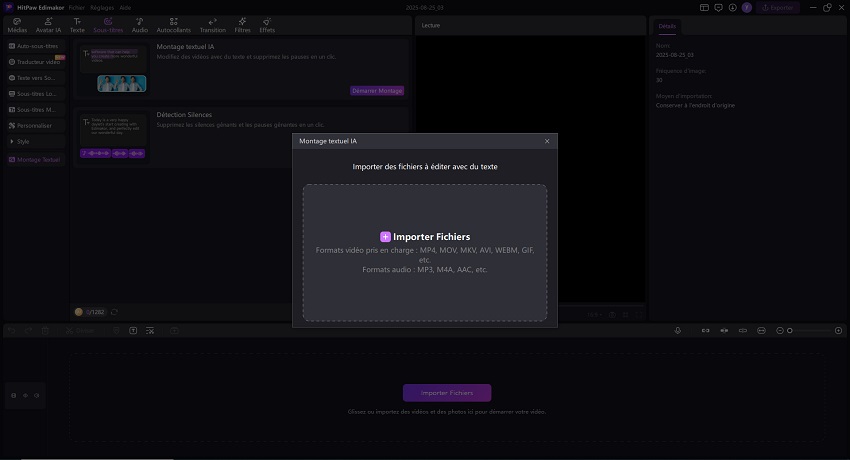Click the Exporter button

[x=777, y=7]
